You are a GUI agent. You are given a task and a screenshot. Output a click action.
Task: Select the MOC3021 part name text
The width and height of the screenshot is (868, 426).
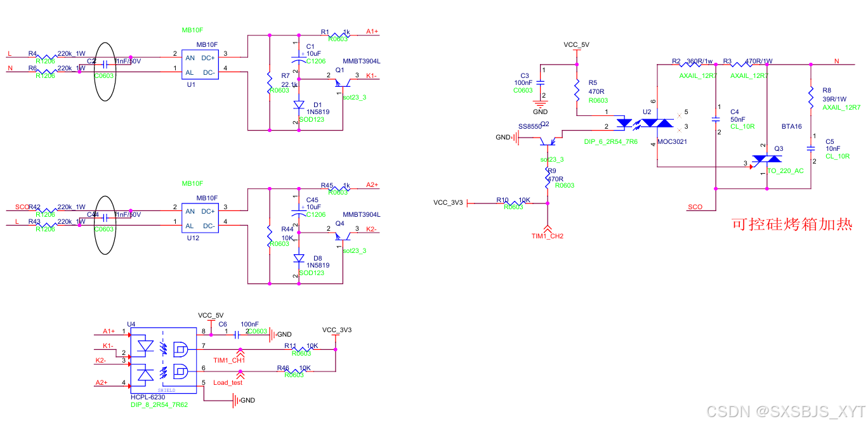(x=672, y=141)
